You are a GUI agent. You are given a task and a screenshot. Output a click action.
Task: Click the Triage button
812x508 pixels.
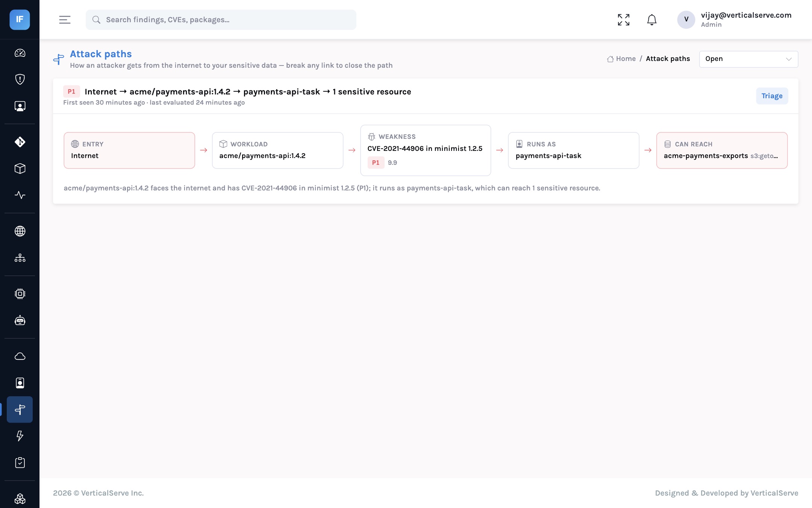(x=772, y=96)
